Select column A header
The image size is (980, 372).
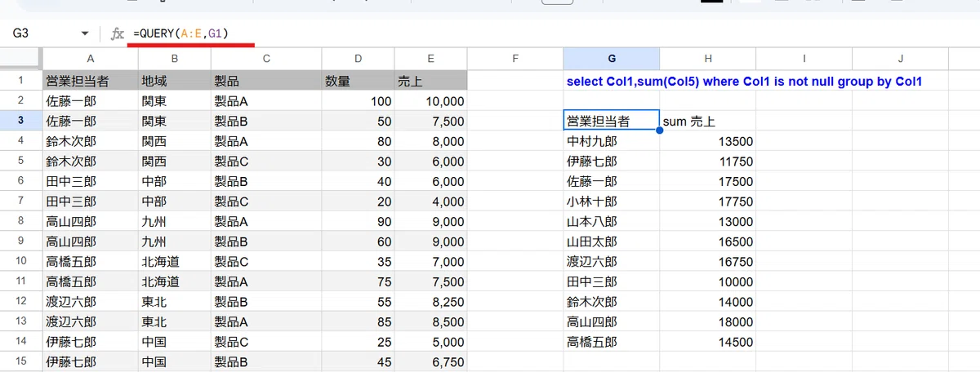pos(90,58)
